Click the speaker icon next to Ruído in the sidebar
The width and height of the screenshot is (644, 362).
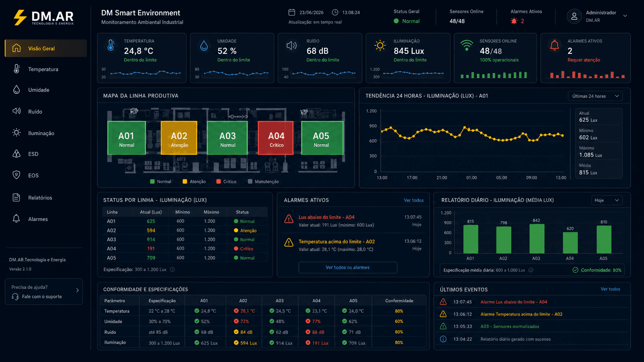coord(17,111)
